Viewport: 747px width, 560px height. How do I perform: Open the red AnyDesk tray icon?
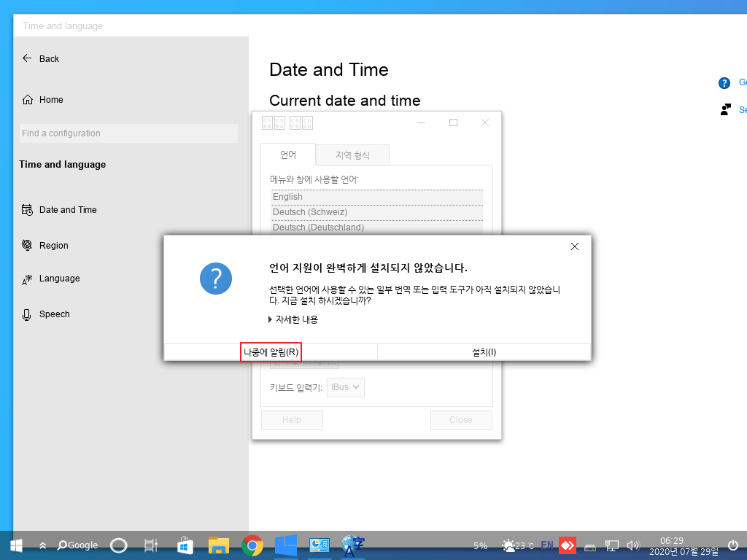[568, 545]
